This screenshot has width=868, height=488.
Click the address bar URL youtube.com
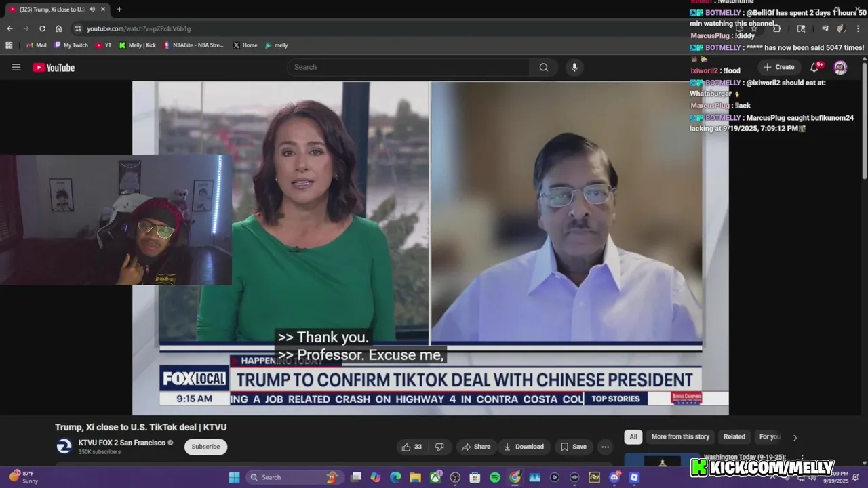(x=138, y=28)
